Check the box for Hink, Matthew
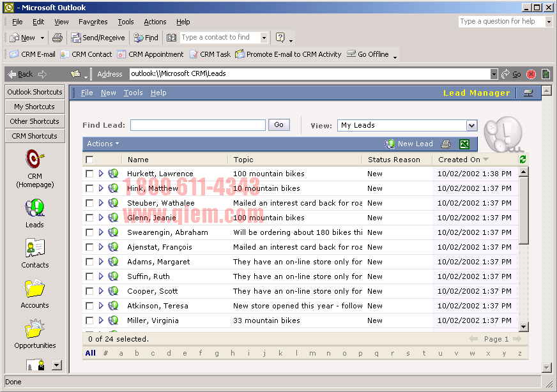557x392 pixels. click(x=89, y=188)
